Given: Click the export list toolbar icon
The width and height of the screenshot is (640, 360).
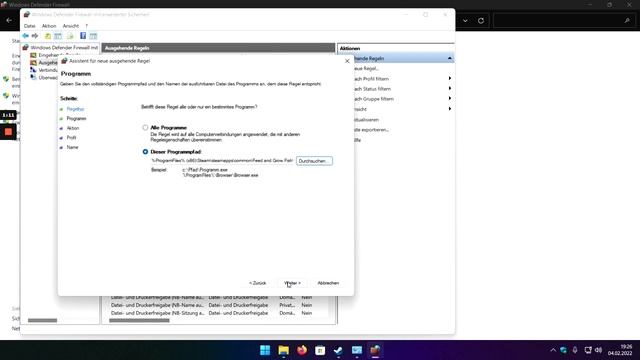Looking at the screenshot, I should coord(71,36).
